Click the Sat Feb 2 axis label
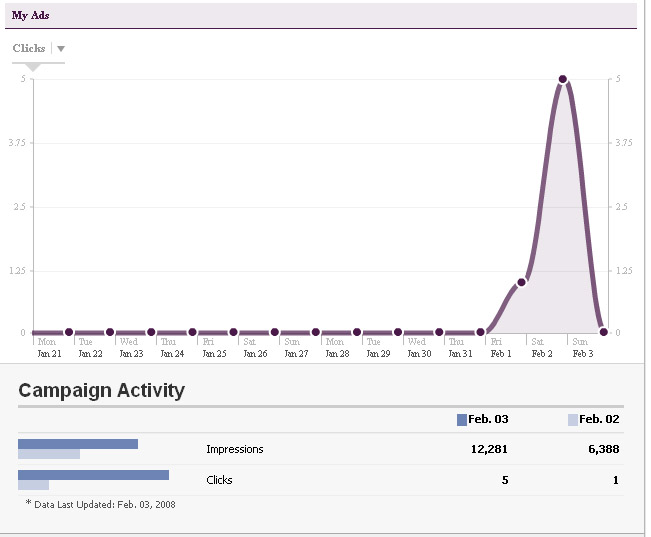 click(541, 347)
